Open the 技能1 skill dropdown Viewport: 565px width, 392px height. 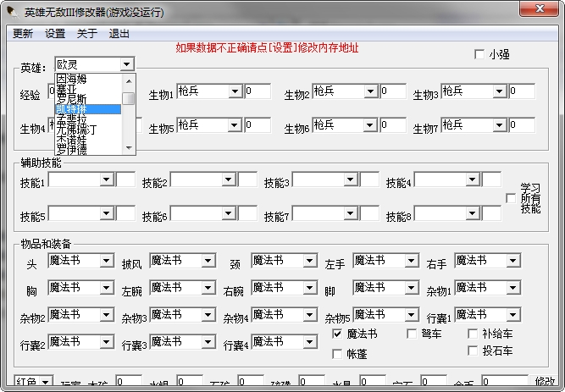107,179
